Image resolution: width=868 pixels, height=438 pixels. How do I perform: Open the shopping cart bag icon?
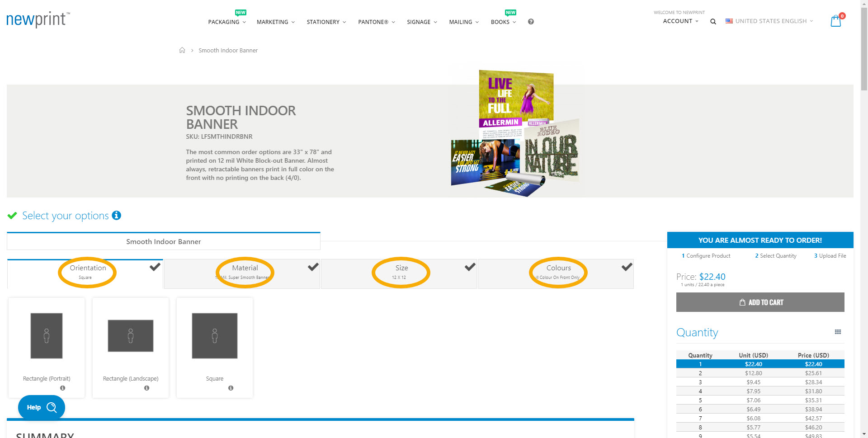(x=836, y=20)
